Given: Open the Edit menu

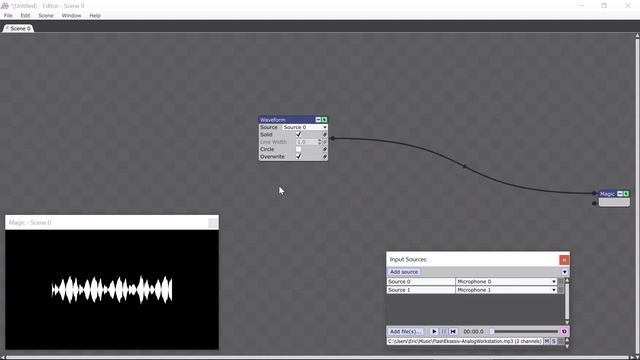Looking at the screenshot, I should (x=25, y=16).
